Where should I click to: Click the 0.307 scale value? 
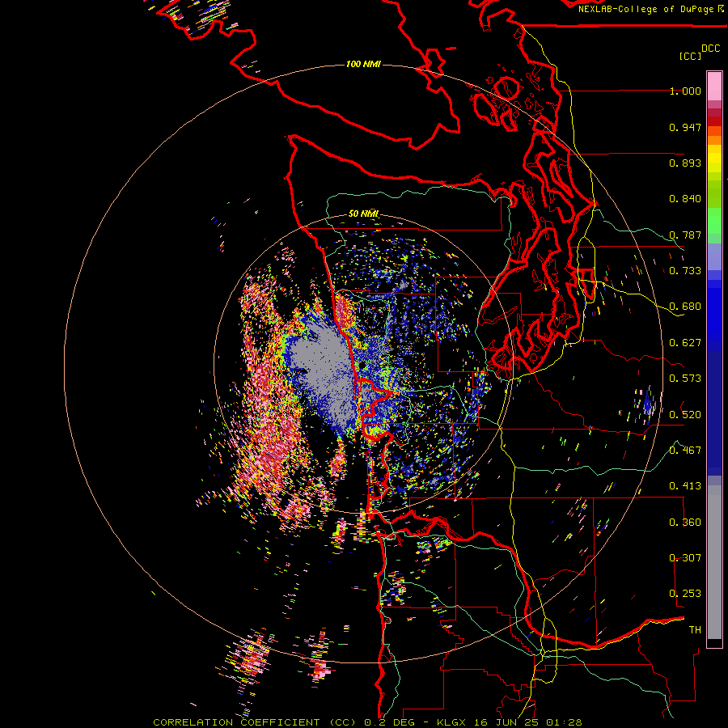[685, 557]
